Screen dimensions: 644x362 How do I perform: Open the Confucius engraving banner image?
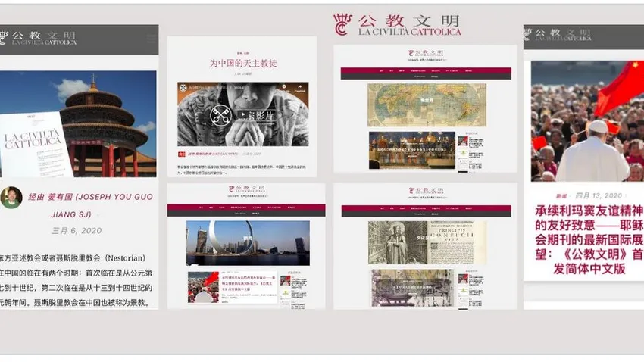(x=427, y=242)
